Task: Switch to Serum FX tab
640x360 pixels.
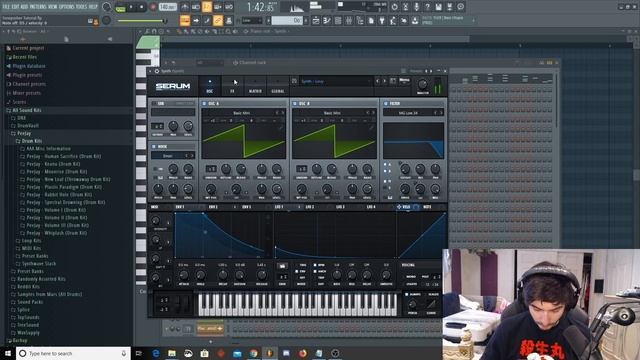Action: click(232, 86)
